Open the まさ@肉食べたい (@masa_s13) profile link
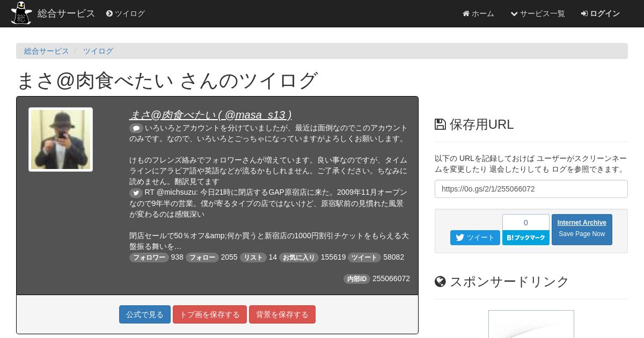This screenshot has height=338, width=644. tap(210, 114)
